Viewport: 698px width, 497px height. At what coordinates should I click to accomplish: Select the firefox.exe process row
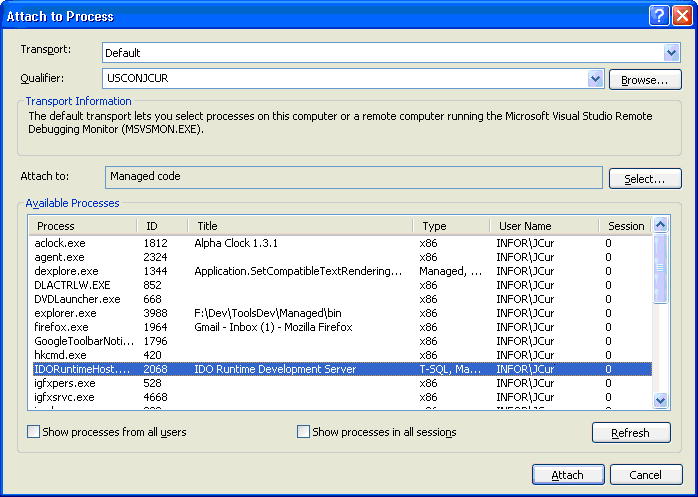click(62, 327)
